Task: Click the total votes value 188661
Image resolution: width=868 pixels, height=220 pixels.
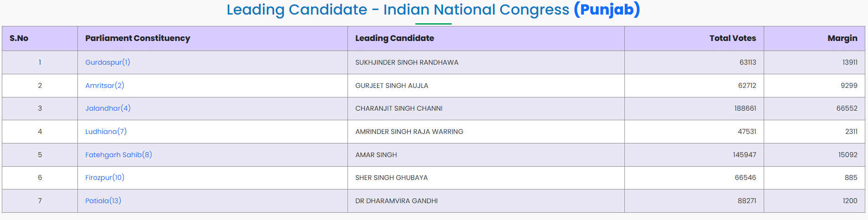Action: (x=744, y=108)
